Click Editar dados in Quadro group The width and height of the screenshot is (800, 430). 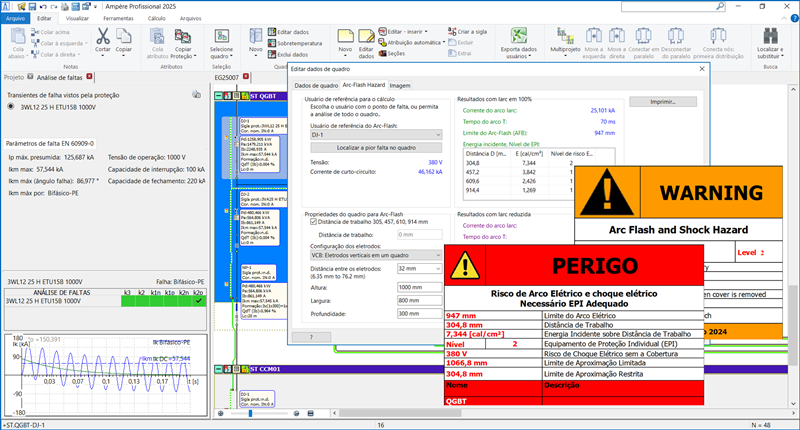[288, 32]
